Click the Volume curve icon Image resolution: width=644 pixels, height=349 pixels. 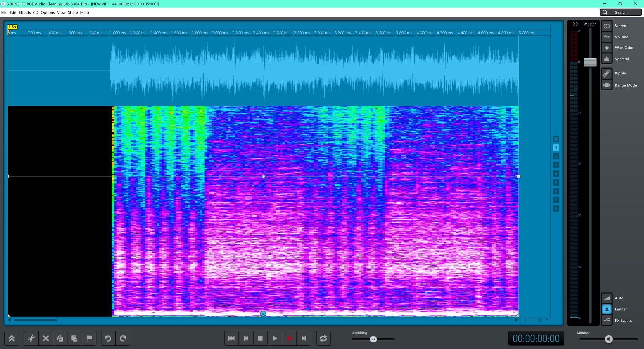tap(607, 37)
